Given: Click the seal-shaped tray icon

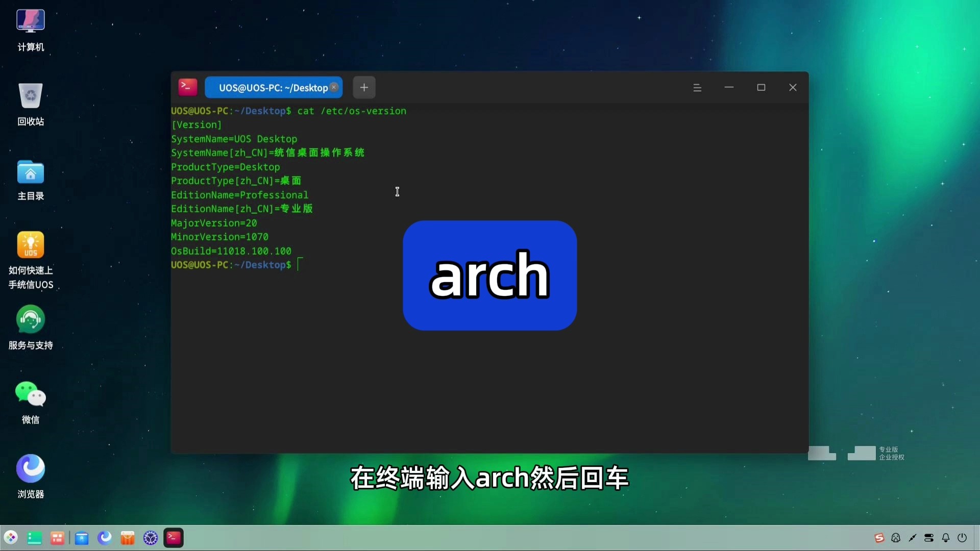Looking at the screenshot, I should (896, 538).
